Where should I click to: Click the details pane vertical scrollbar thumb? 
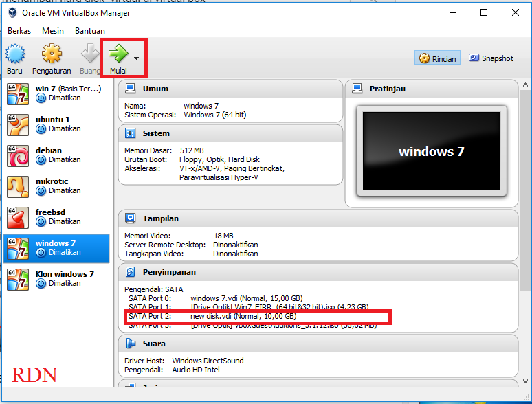525,190
